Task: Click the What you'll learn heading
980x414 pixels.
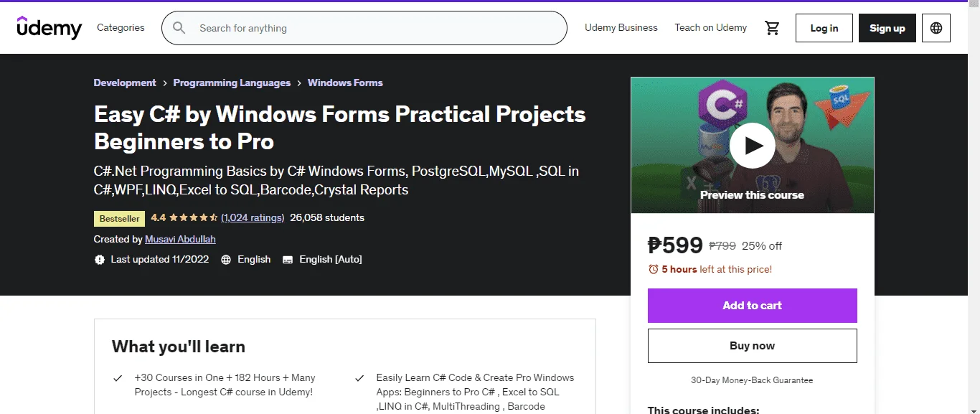Action: coord(179,347)
